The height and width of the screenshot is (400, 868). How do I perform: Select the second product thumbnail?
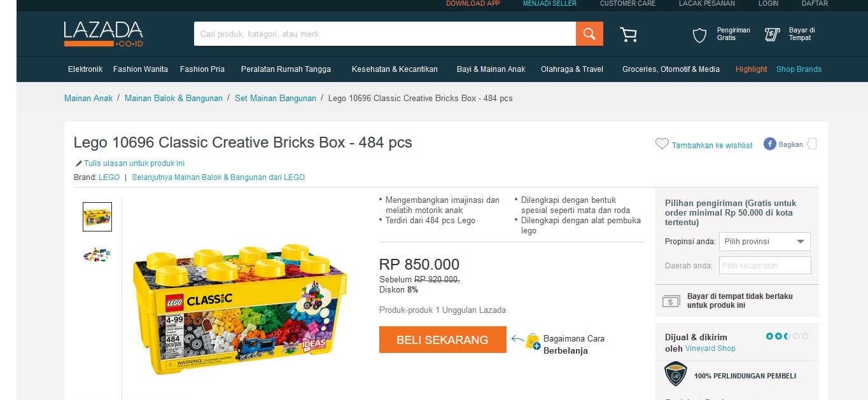click(97, 255)
